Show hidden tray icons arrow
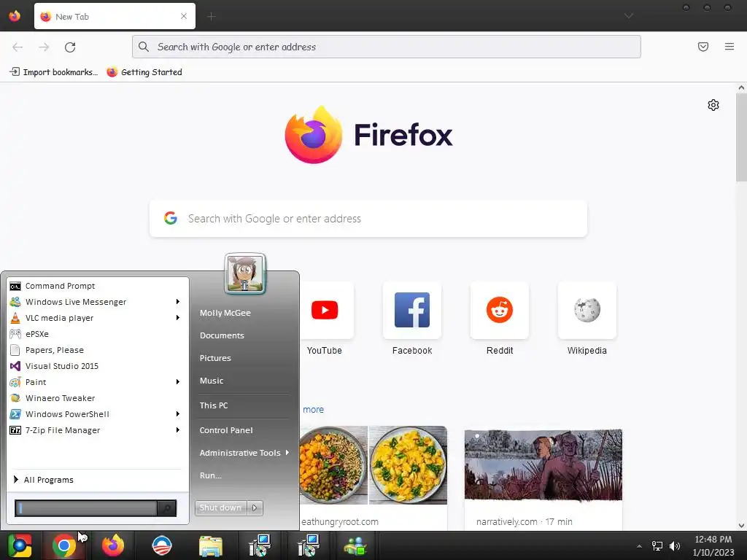 tap(639, 546)
